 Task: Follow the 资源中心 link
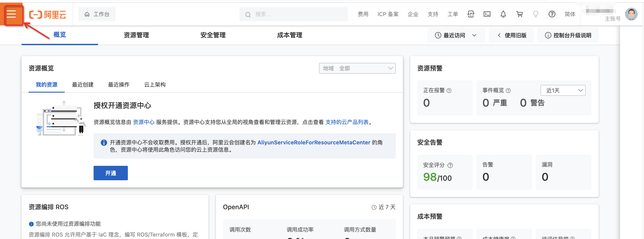[144, 122]
